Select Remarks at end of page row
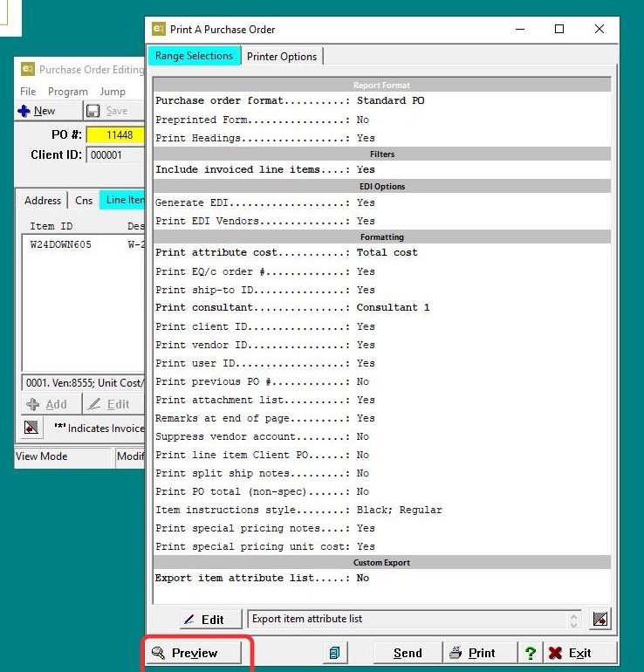The image size is (644, 672). point(381,418)
